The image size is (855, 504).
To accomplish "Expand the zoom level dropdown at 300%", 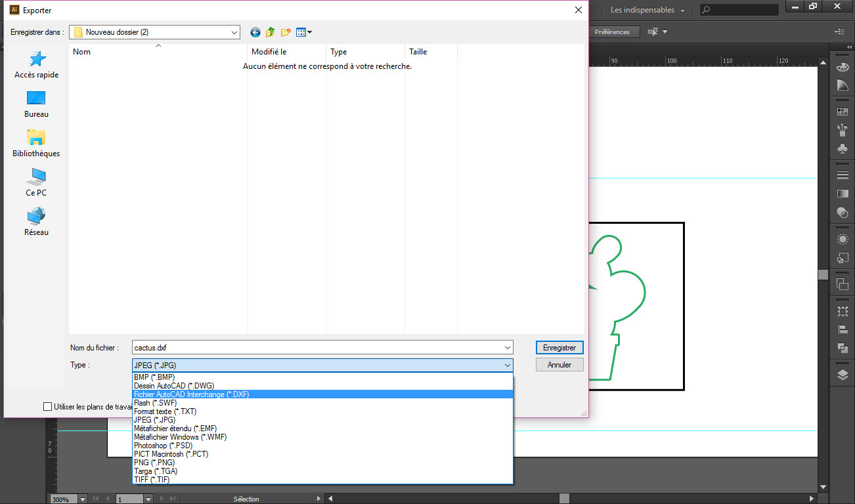I will pos(83,499).
